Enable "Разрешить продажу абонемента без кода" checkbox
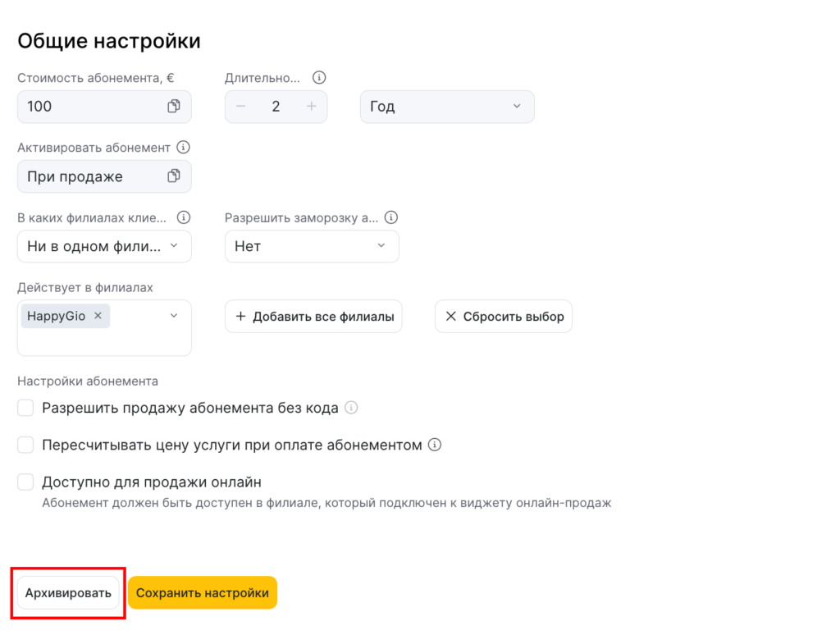Viewport: 840px width, 644px height. tap(25, 408)
